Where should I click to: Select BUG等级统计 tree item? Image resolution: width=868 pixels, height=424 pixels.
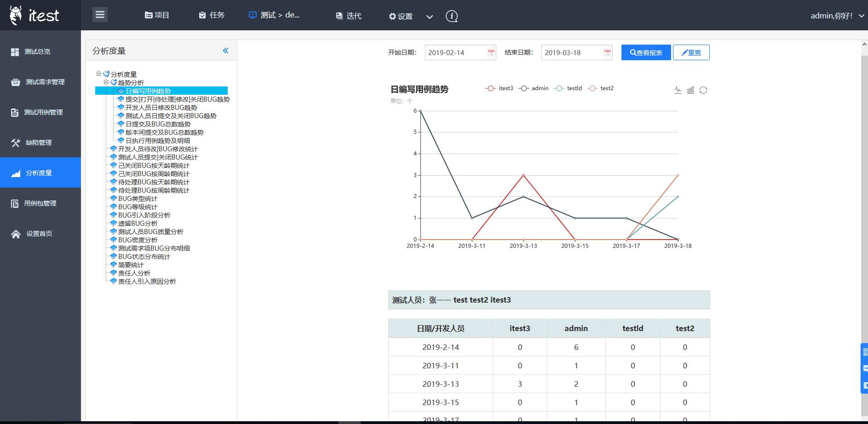click(138, 207)
